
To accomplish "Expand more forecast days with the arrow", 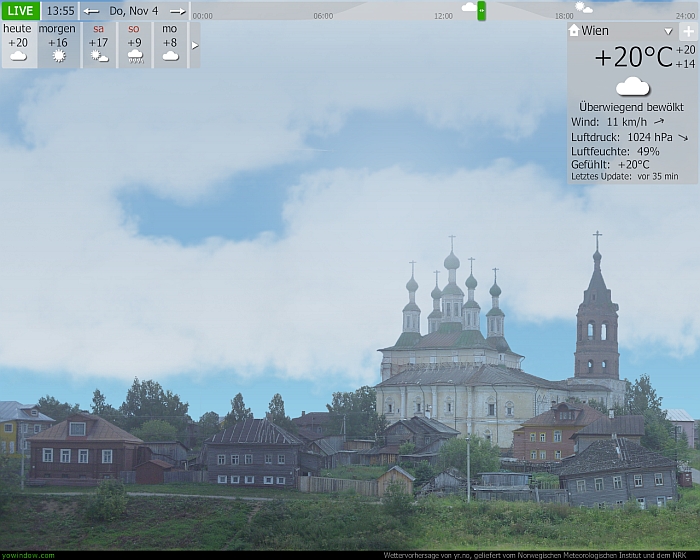I will point(195,45).
